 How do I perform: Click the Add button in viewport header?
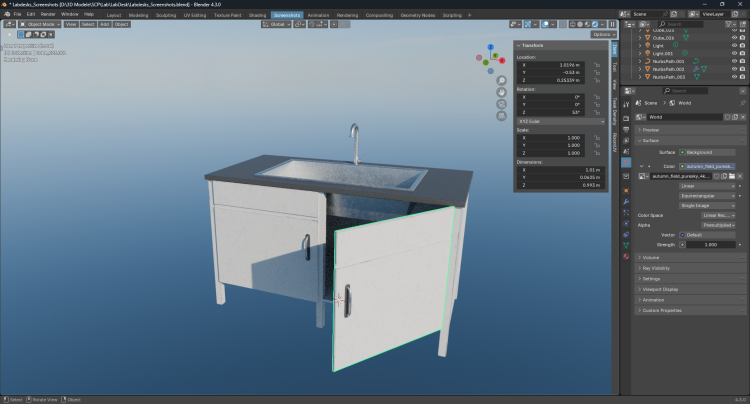point(105,24)
